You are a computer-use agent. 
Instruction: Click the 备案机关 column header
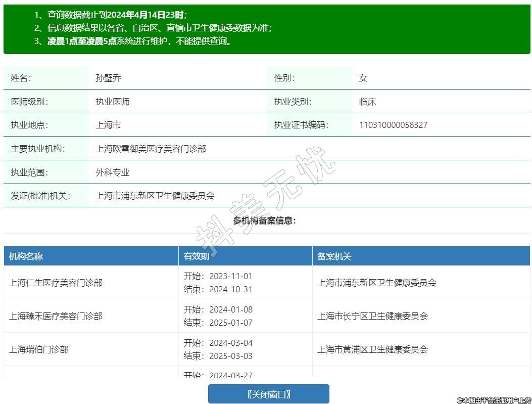pos(334,256)
